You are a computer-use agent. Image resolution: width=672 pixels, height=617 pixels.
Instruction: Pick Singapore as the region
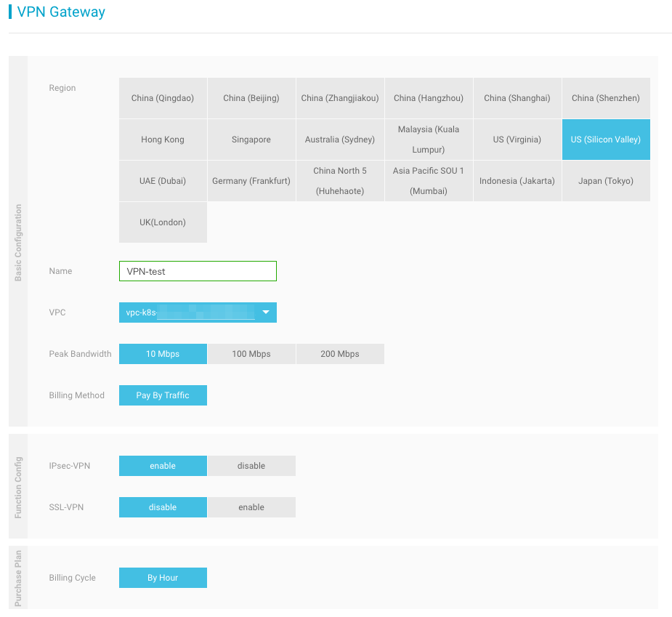251,140
